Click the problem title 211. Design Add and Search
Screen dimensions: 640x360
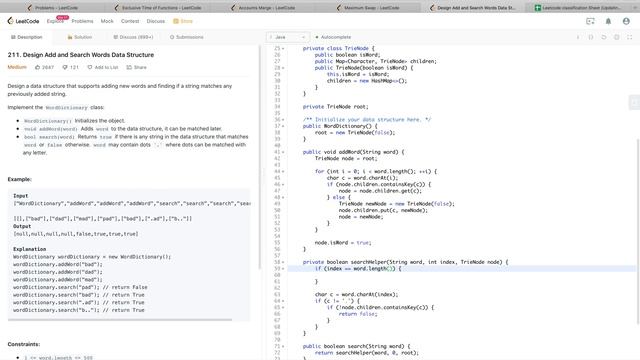pos(81,55)
